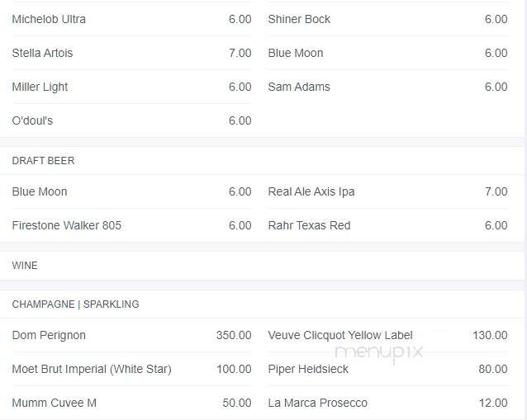Viewport: 527px width, 420px height.
Task: Click the O'doul's menu entry
Action: 131,120
